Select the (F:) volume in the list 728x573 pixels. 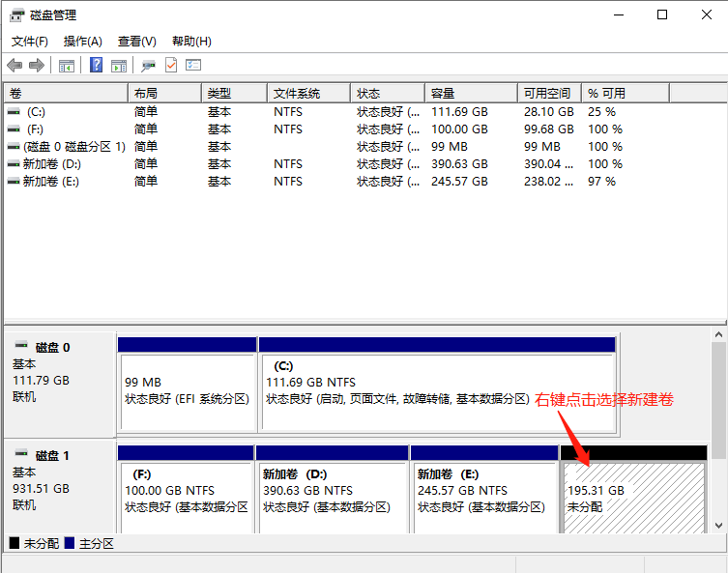click(35, 129)
